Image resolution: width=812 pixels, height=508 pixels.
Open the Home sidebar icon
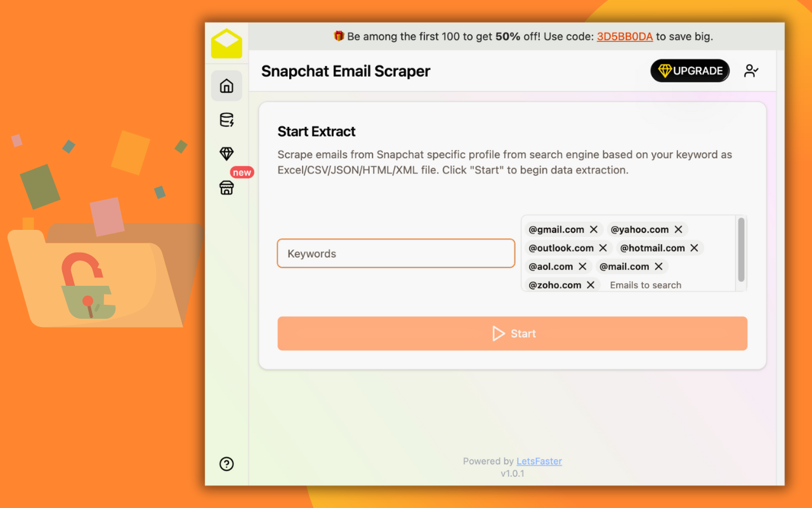226,86
